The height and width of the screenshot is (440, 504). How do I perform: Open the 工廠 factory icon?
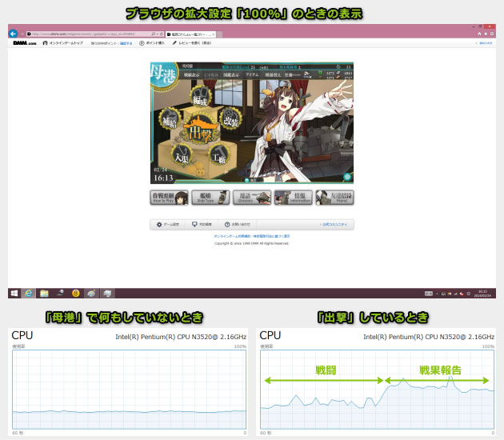point(219,155)
